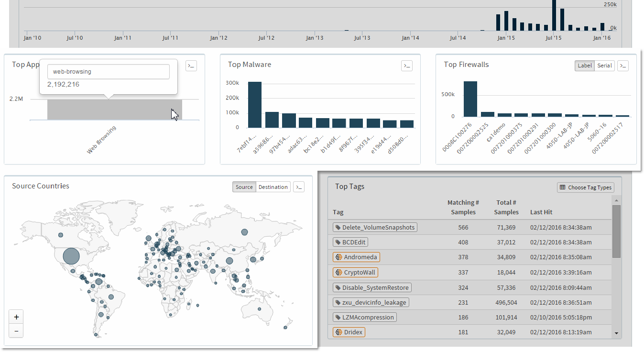Image resolution: width=644 pixels, height=352 pixels.
Task: Click the Top Applications terminal query icon
Action: click(191, 66)
